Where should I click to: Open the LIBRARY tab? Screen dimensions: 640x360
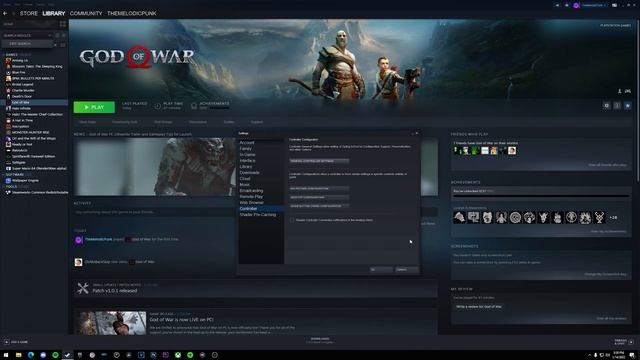pos(53,13)
